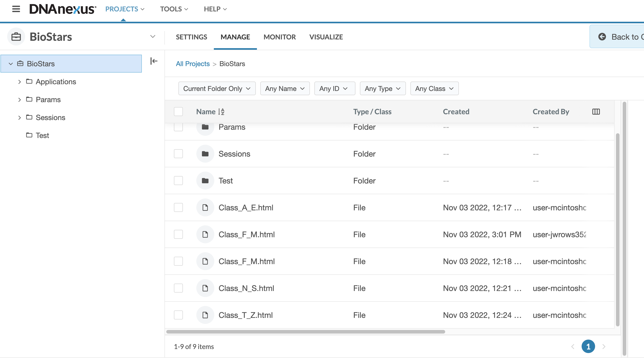The height and width of the screenshot is (362, 644).
Task: Click the Sessions folder icon in table
Action: click(205, 154)
